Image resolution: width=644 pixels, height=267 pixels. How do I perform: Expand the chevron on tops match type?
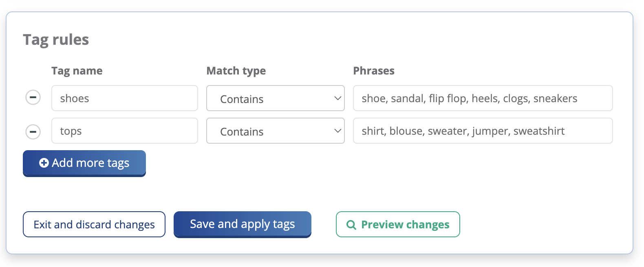(337, 131)
